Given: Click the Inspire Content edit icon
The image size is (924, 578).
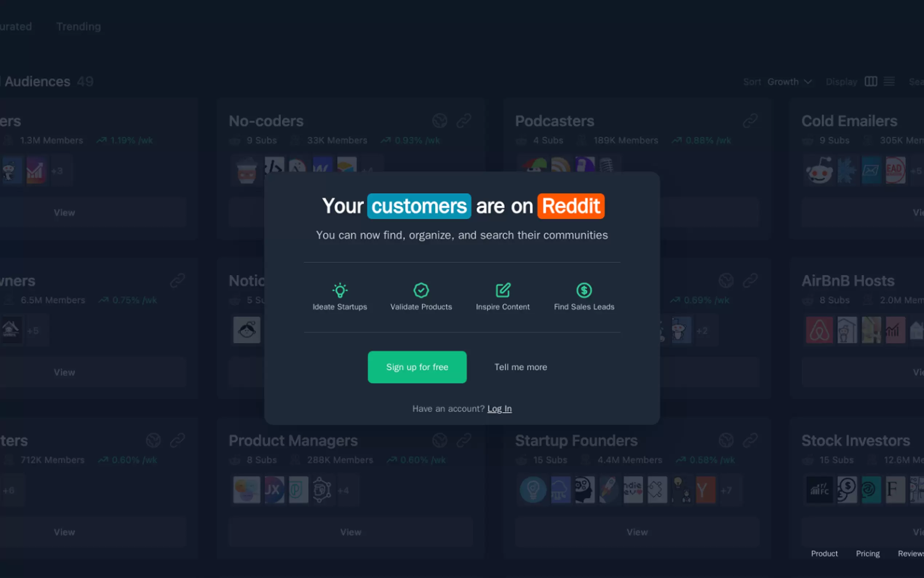Looking at the screenshot, I should pyautogui.click(x=503, y=290).
